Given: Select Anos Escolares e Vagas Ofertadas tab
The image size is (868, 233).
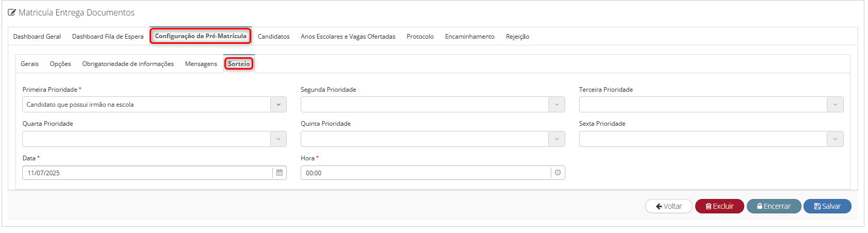Looking at the screenshot, I should coord(348,37).
